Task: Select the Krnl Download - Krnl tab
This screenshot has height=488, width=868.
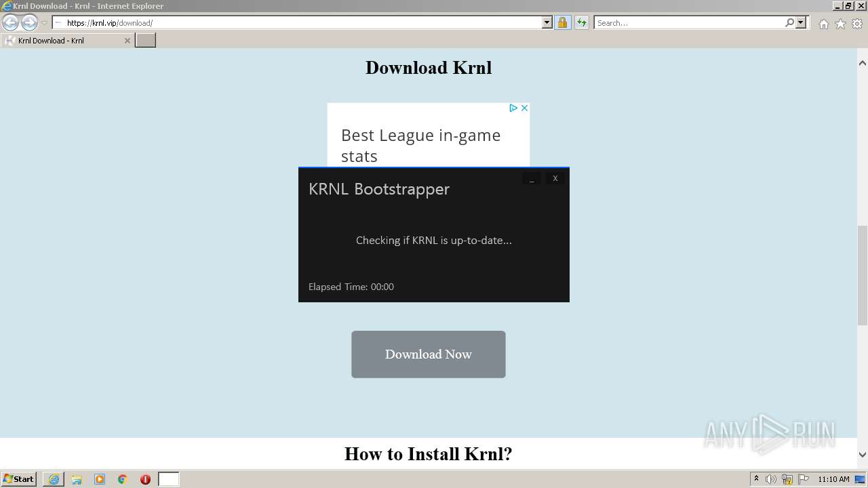Action: point(67,41)
